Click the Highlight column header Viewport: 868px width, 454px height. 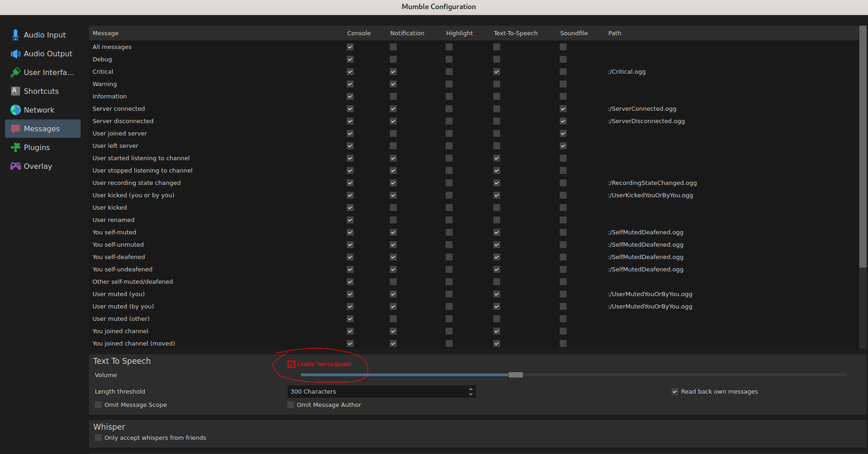pos(459,33)
